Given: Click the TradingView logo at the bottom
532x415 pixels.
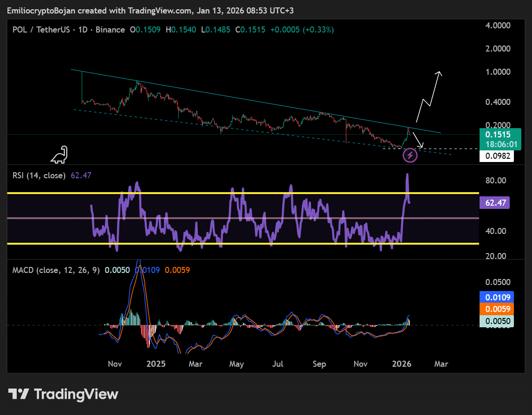Looking at the screenshot, I should coord(64,394).
